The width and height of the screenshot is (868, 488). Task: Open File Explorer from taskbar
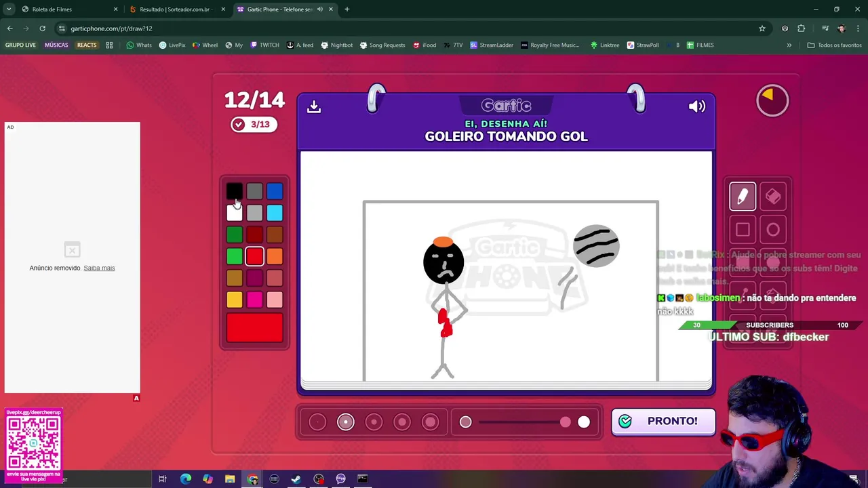(x=230, y=479)
